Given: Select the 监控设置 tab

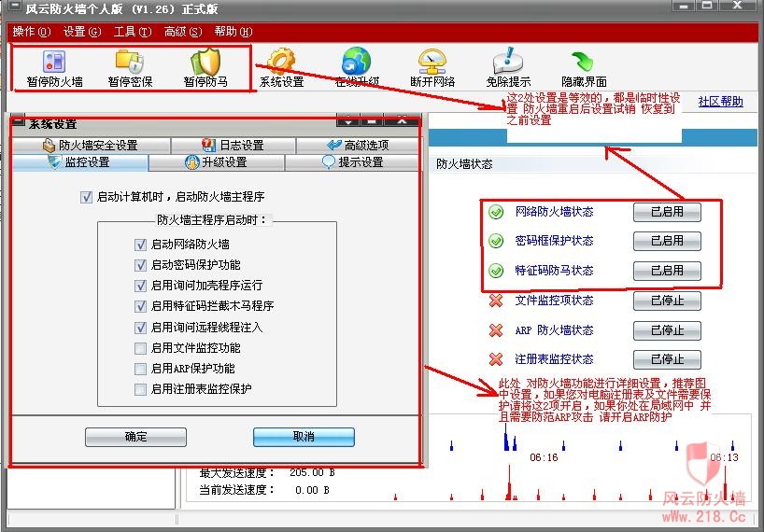Looking at the screenshot, I should [80, 162].
